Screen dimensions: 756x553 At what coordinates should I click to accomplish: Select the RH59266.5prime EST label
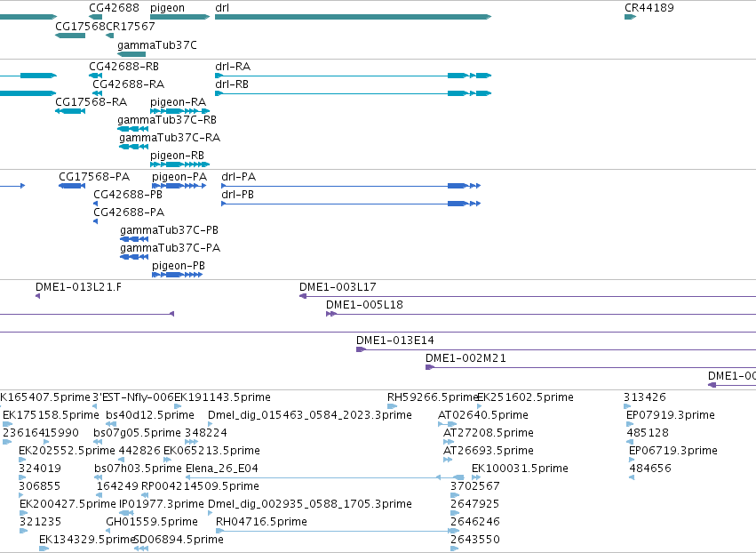(x=433, y=397)
